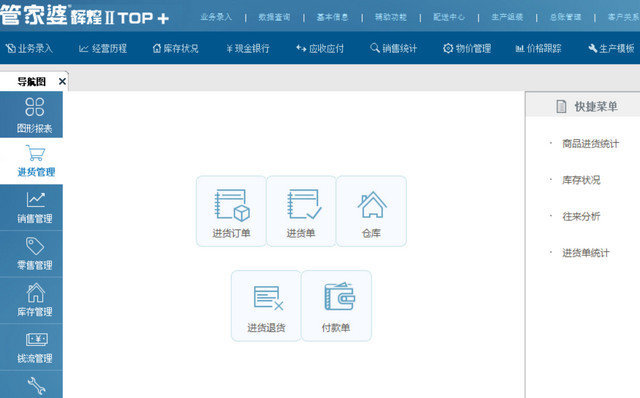Open 钱流管理 money icon in sidebar

pyautogui.click(x=31, y=347)
